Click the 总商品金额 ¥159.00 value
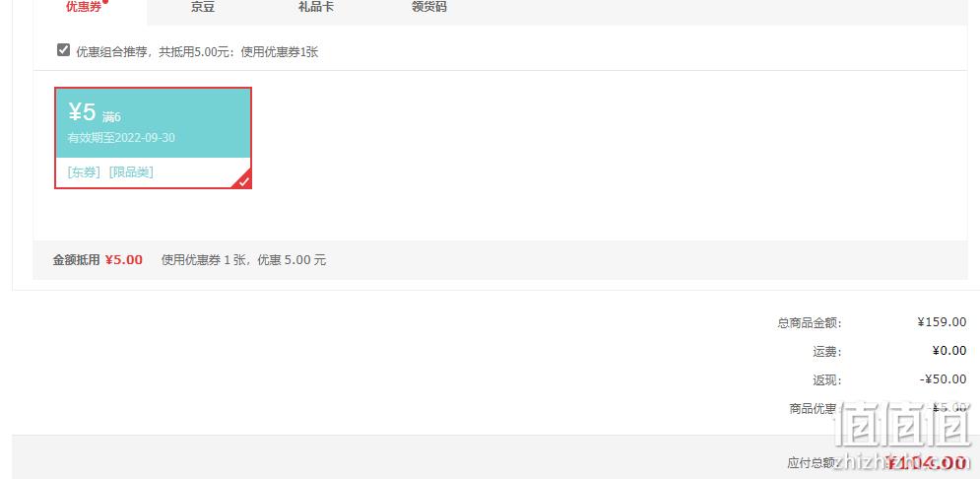This screenshot has width=980, height=479. point(942,322)
